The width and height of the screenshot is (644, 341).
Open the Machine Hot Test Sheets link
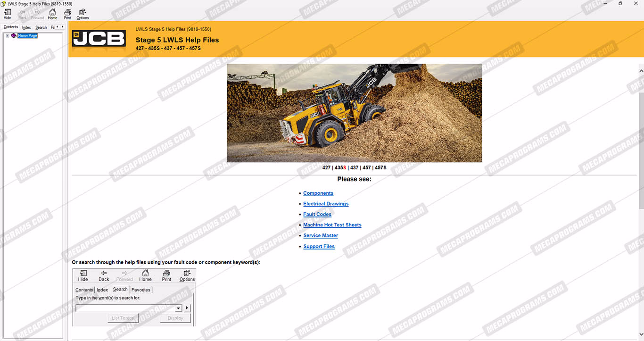click(332, 225)
